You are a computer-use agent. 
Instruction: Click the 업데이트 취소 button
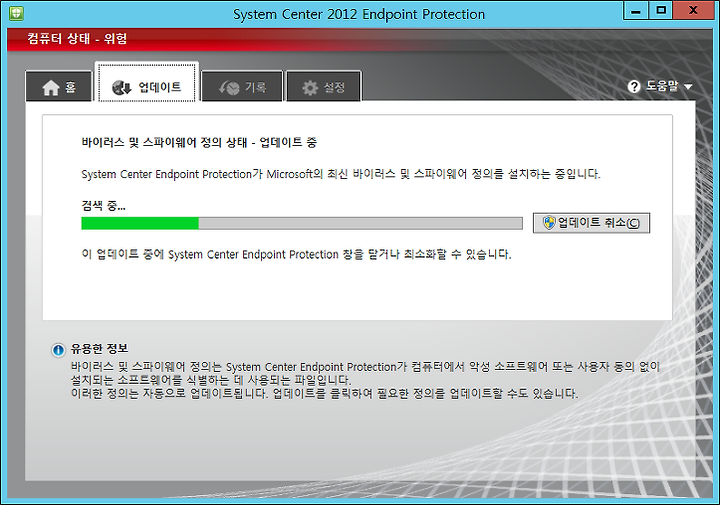[x=591, y=223]
